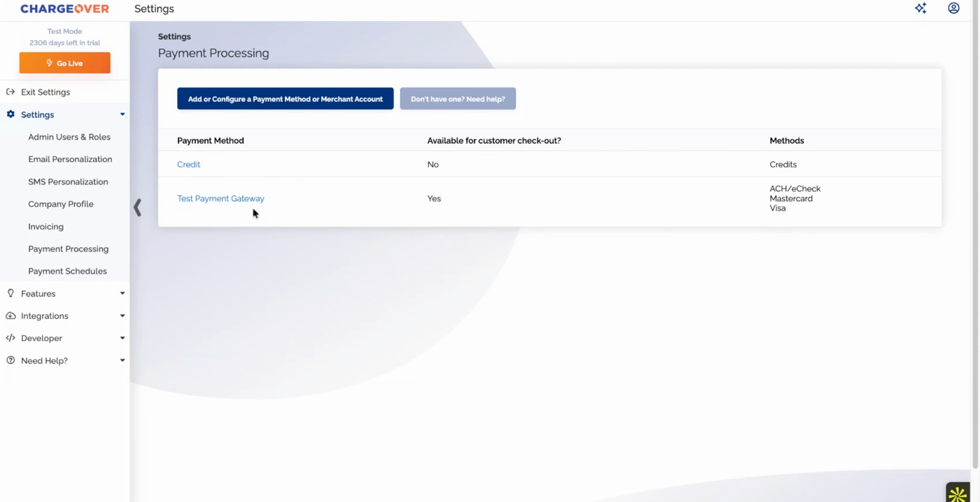This screenshot has width=980, height=502.
Task: Click Add or Configure a Payment Method button
Action: point(285,98)
